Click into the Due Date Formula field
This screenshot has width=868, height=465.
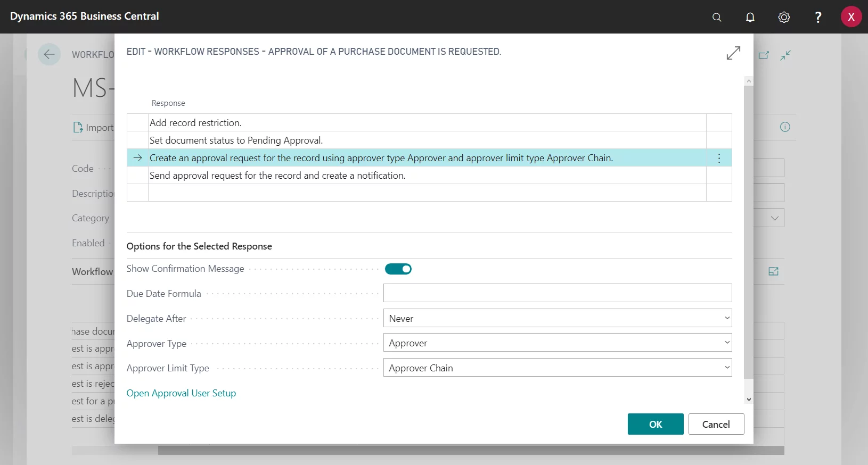point(557,293)
